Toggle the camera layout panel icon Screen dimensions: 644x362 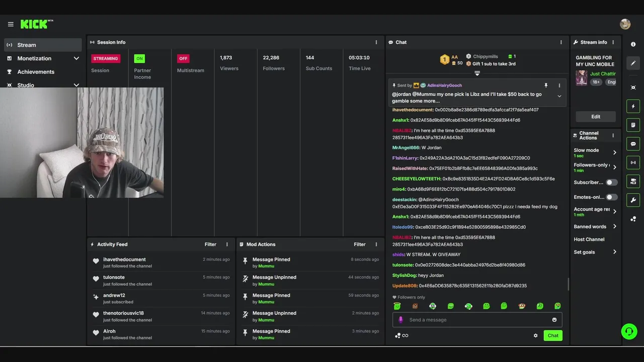coord(633,181)
